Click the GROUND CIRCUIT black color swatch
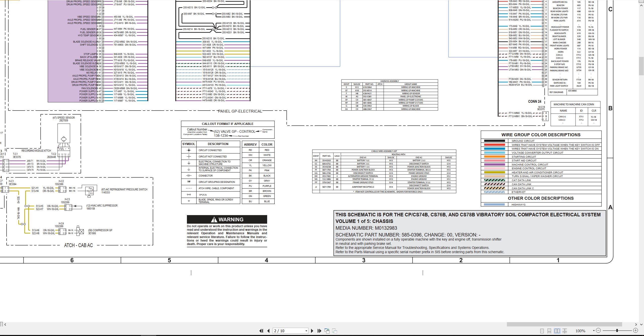644x336 pixels. click(494, 141)
